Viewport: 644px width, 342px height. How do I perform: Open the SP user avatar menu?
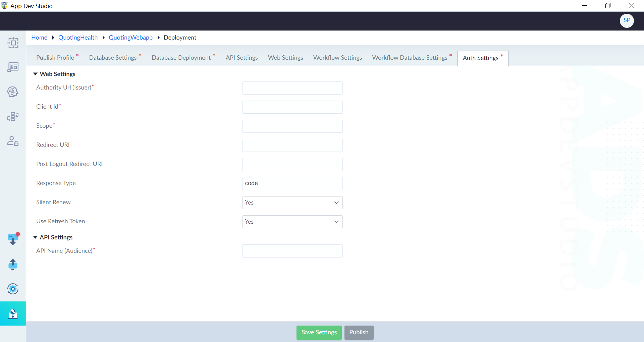tap(627, 21)
